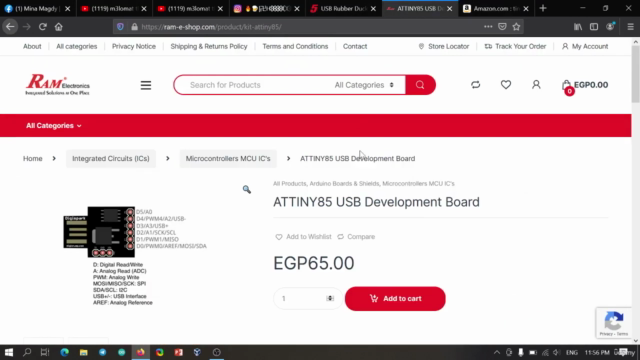Screen dimensions: 640x360
Task: Click the site padlock security icon
Action: tap(134, 27)
